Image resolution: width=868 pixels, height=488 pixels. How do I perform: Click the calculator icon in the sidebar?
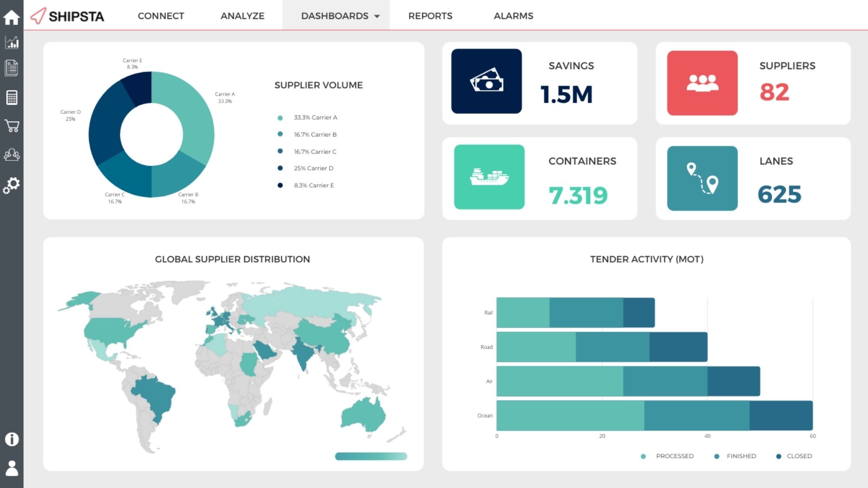(12, 98)
